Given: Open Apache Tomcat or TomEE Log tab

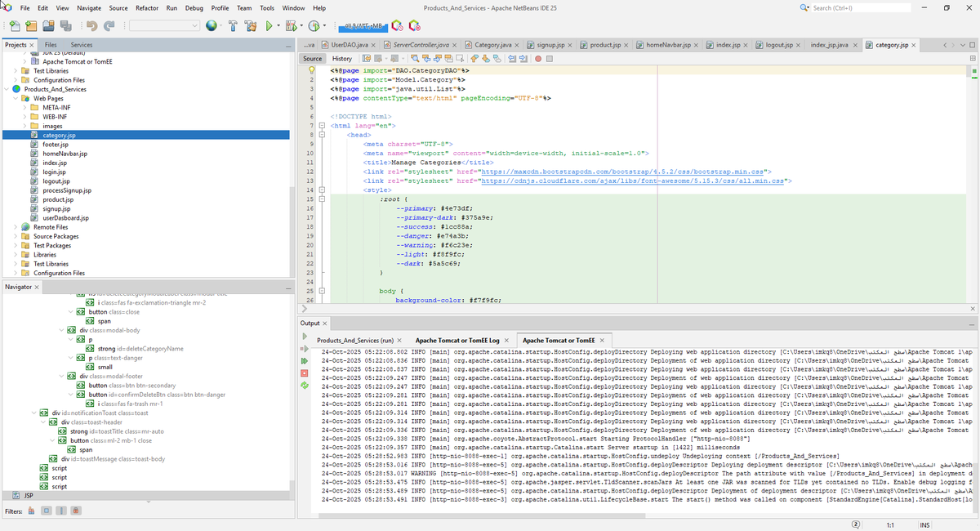Looking at the screenshot, I should click(x=457, y=340).
